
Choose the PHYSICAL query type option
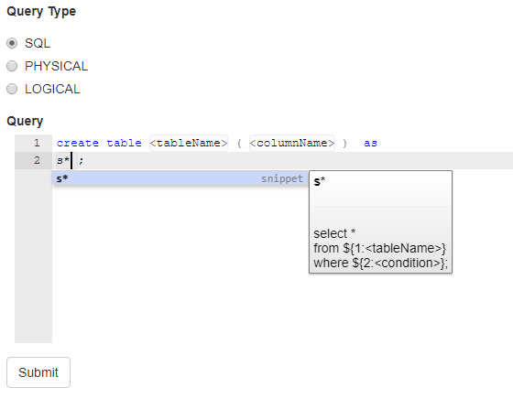(x=12, y=66)
